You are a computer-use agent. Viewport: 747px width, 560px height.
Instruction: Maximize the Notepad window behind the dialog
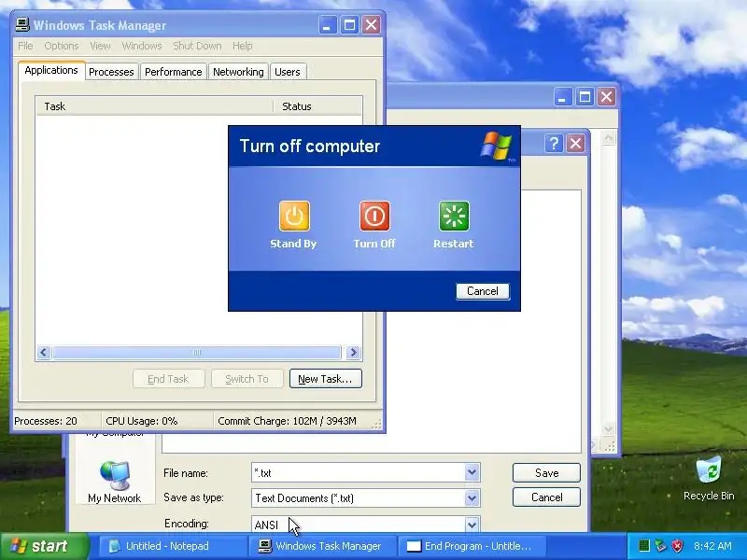(585, 97)
